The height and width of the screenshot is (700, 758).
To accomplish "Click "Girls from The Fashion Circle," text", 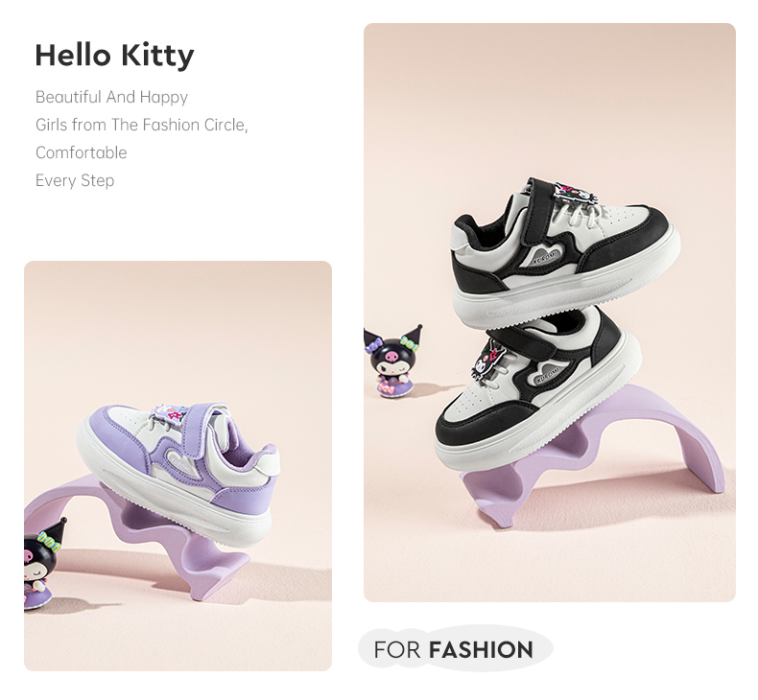I will click(141, 125).
